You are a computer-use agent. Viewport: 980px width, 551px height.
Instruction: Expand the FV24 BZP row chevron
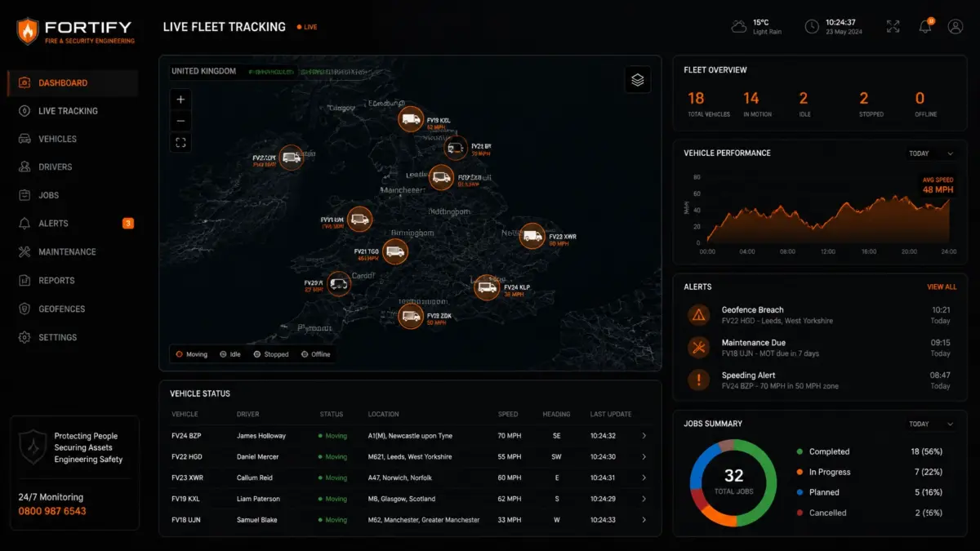click(x=644, y=436)
